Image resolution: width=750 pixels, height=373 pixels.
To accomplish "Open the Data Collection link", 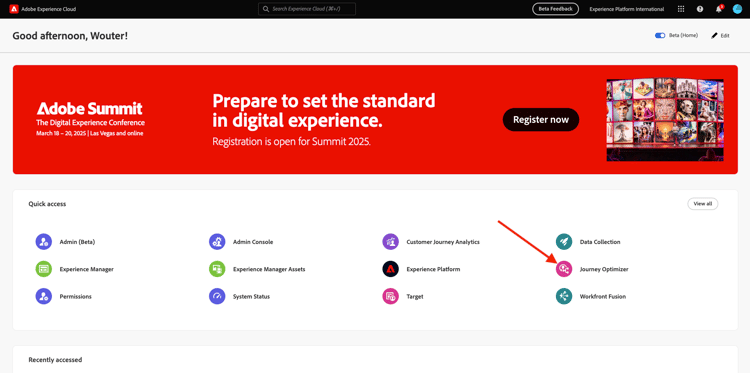I will pyautogui.click(x=600, y=242).
